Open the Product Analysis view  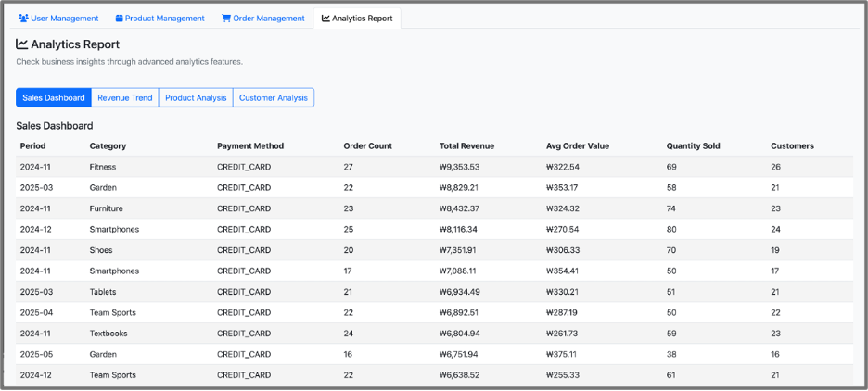click(x=195, y=98)
